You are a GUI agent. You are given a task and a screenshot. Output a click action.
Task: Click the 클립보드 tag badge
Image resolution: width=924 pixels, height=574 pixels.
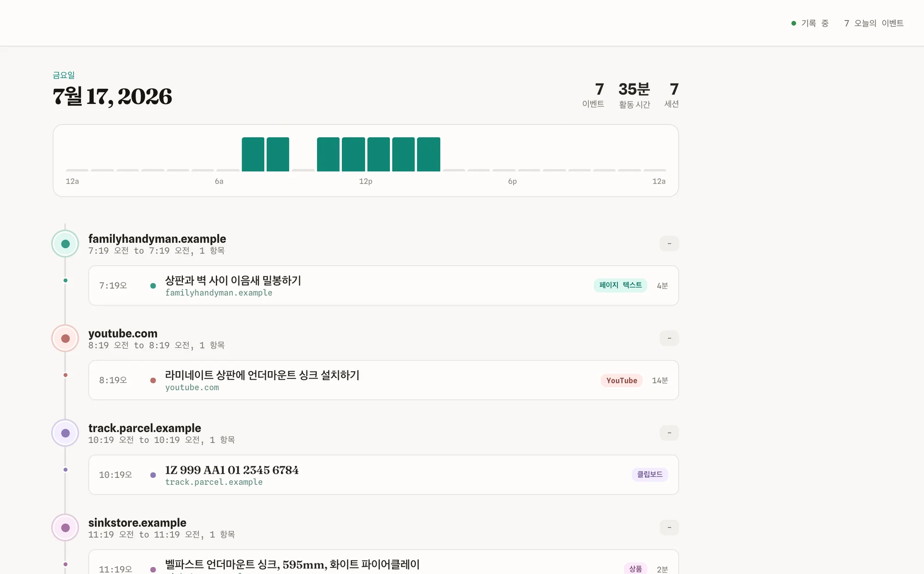coord(650,475)
